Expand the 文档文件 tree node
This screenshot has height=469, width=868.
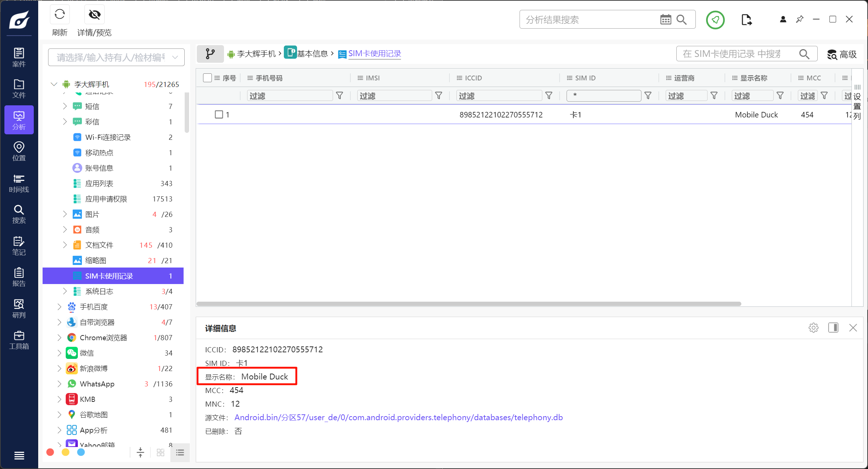pyautogui.click(x=65, y=245)
